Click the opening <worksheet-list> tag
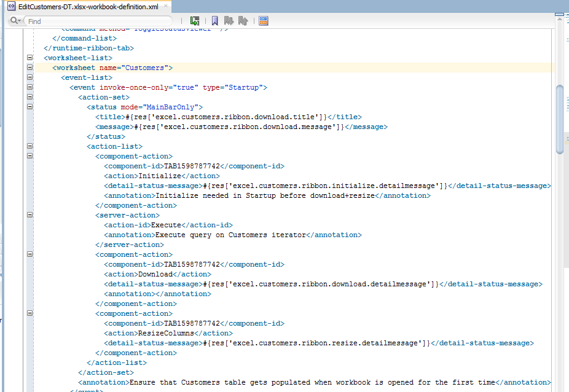The width and height of the screenshot is (569, 392). pyautogui.click(x=77, y=58)
